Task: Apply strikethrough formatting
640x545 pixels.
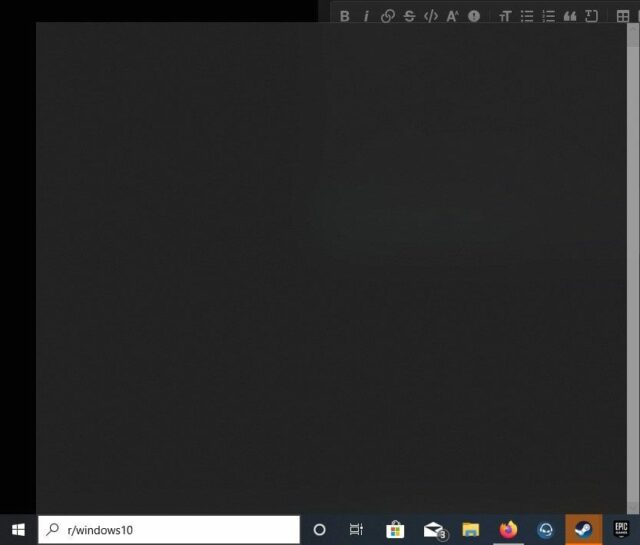Action: click(x=409, y=16)
